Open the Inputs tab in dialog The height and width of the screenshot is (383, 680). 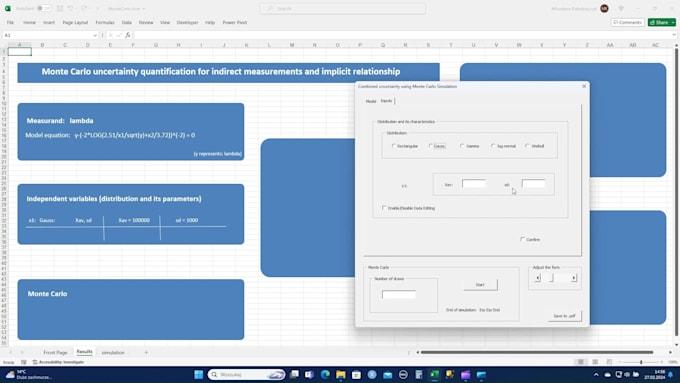pyautogui.click(x=386, y=101)
